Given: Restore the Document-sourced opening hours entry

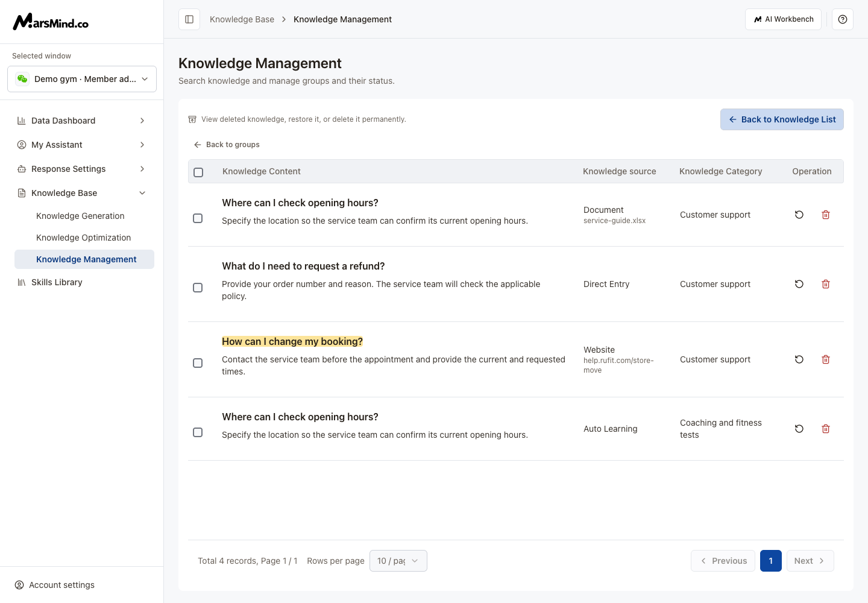Looking at the screenshot, I should pos(799,215).
